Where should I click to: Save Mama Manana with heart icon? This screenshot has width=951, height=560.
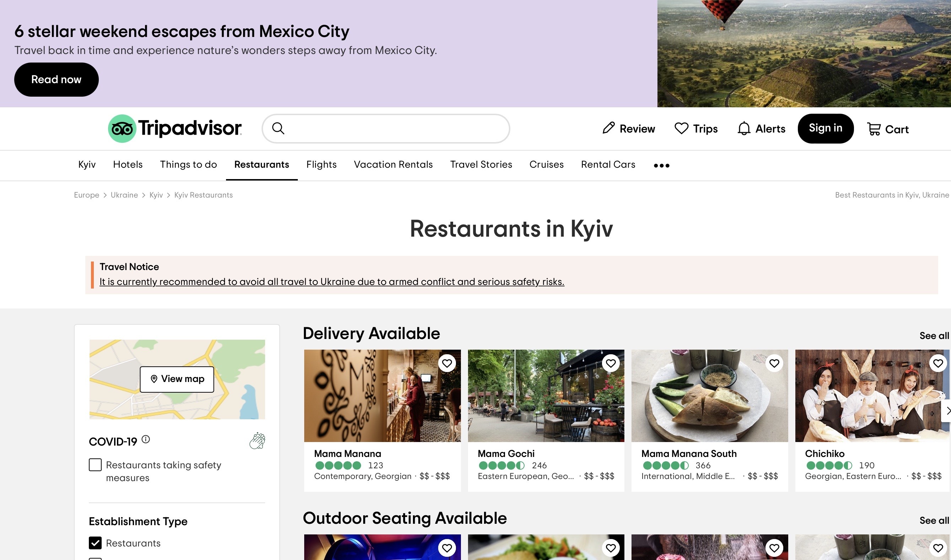447,364
